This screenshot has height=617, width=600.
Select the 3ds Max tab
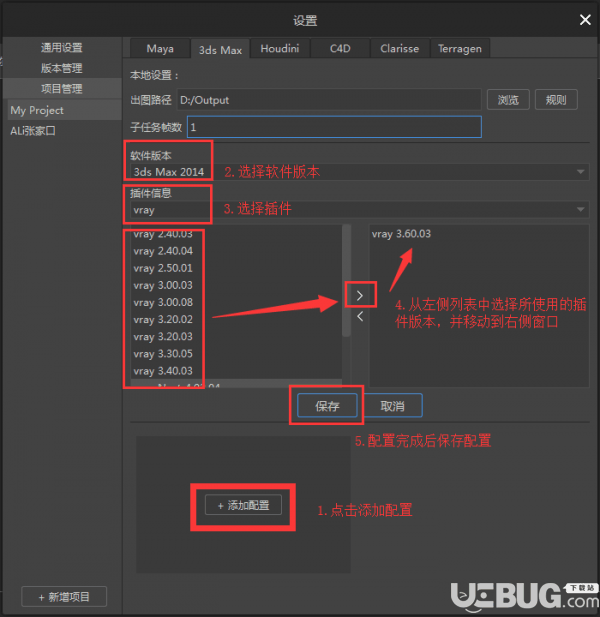click(220, 50)
